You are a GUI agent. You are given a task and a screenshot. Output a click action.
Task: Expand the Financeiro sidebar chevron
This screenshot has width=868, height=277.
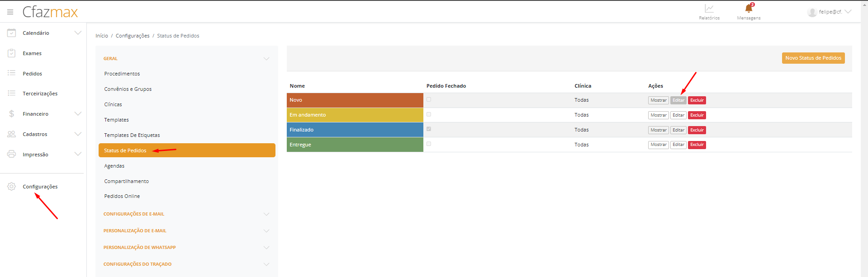click(x=78, y=114)
